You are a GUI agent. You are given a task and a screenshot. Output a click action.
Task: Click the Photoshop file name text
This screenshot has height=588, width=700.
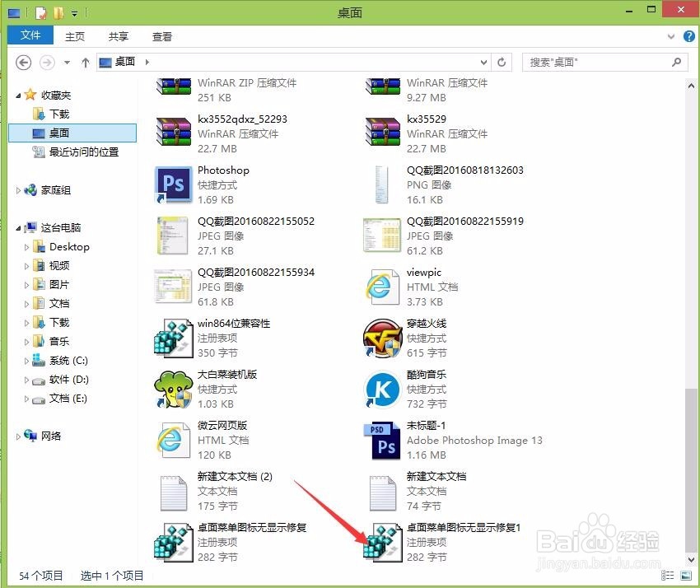click(223, 170)
